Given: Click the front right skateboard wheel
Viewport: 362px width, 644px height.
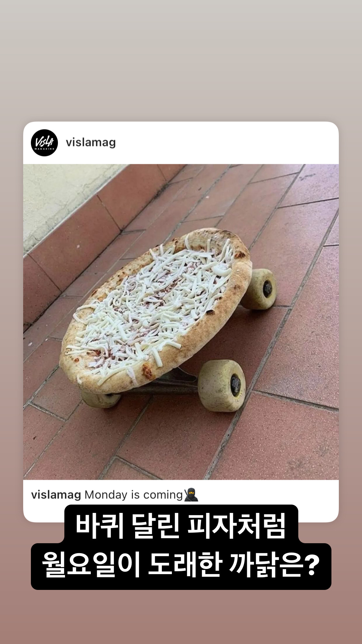Looking at the screenshot, I should pos(222,386).
